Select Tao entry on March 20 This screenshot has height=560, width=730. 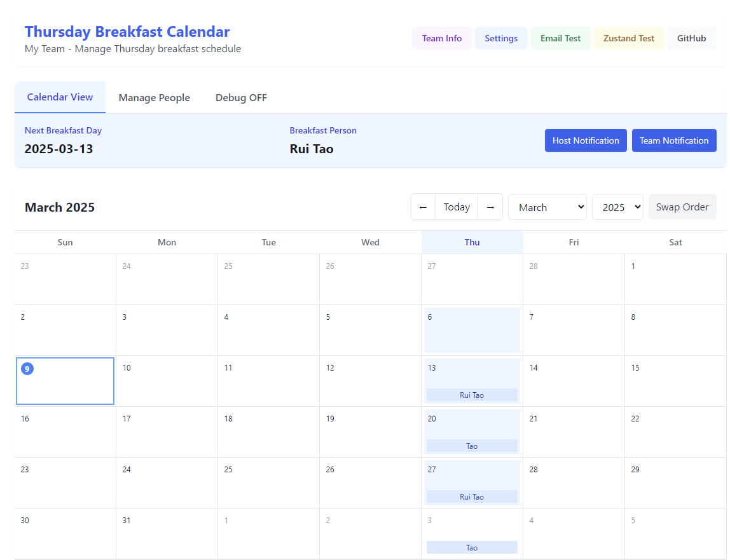click(x=472, y=446)
